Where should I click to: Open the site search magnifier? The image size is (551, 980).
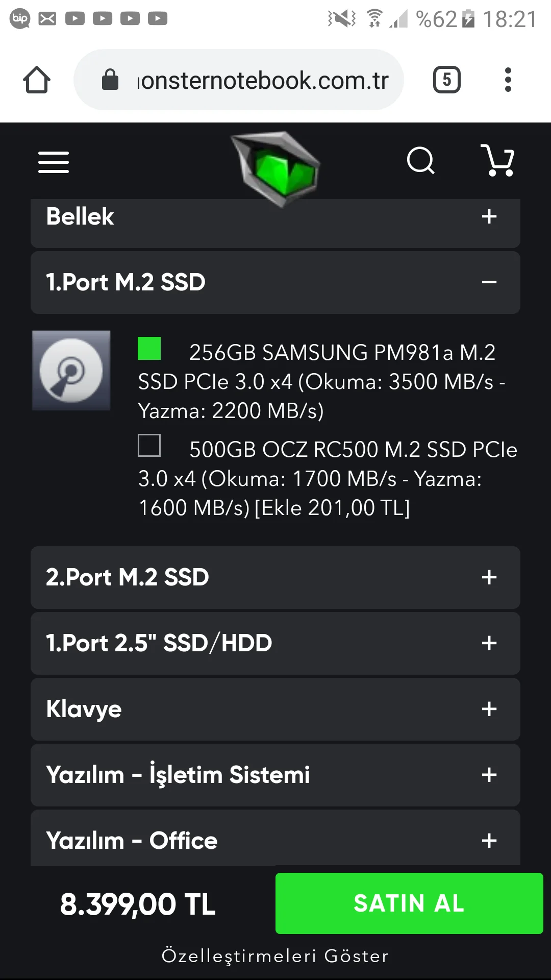[420, 161]
